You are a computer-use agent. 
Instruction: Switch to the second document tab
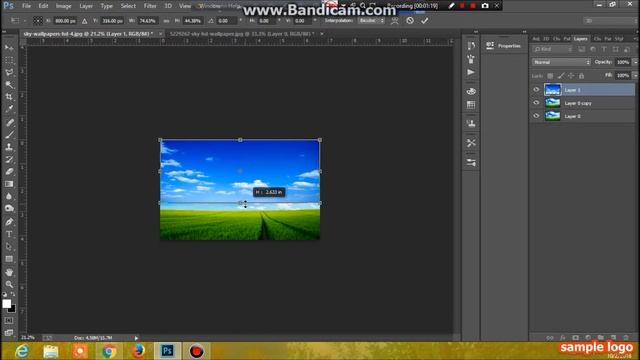pyautogui.click(x=242, y=34)
